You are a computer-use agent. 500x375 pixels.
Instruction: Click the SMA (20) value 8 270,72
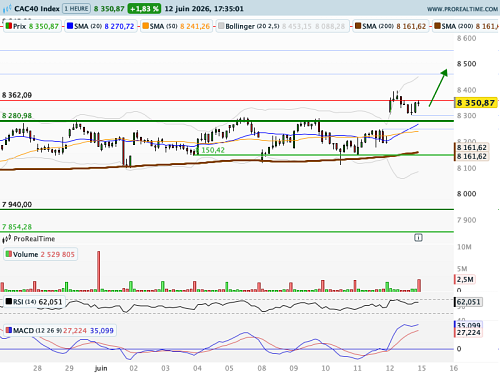(119, 26)
